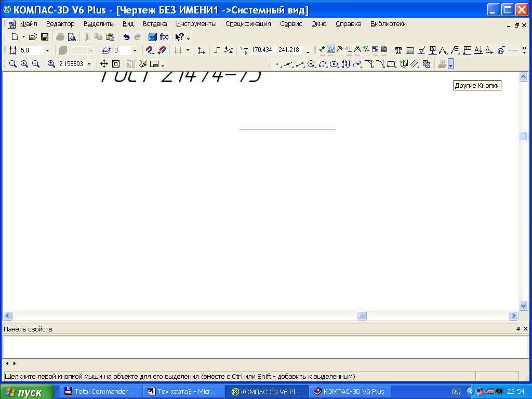The width and height of the screenshot is (532, 399).
Task: Activate the zoom window magnifier tool
Action: coord(13,64)
